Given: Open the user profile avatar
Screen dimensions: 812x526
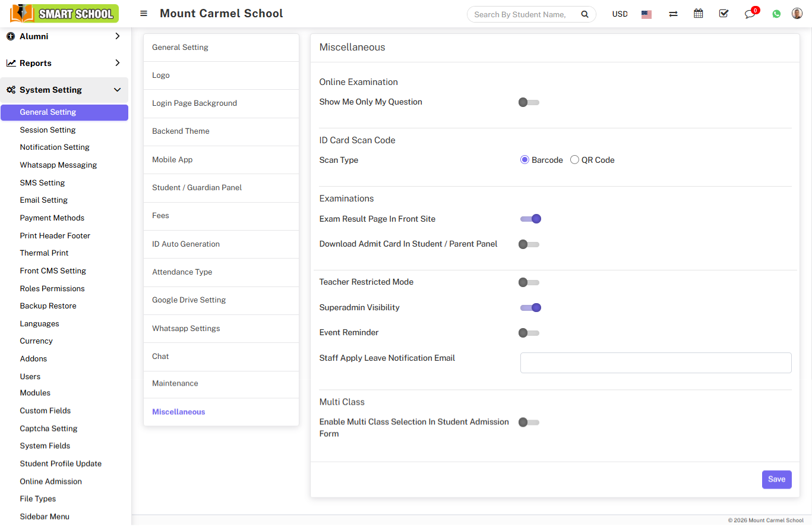Looking at the screenshot, I should click(797, 14).
